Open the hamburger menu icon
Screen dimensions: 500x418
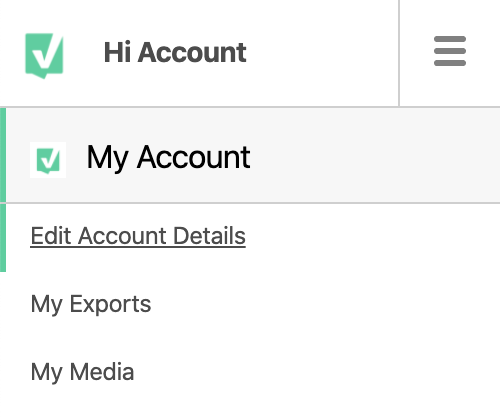[x=450, y=51]
